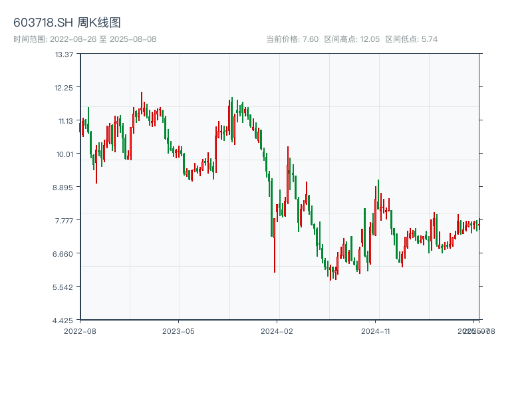Click the 5.542 y-axis label

(63, 287)
